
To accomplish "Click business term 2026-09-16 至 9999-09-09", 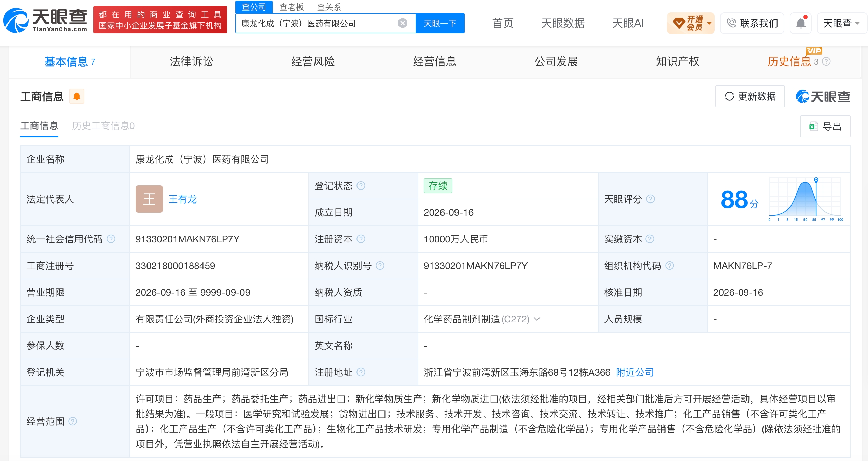I will (x=193, y=292).
